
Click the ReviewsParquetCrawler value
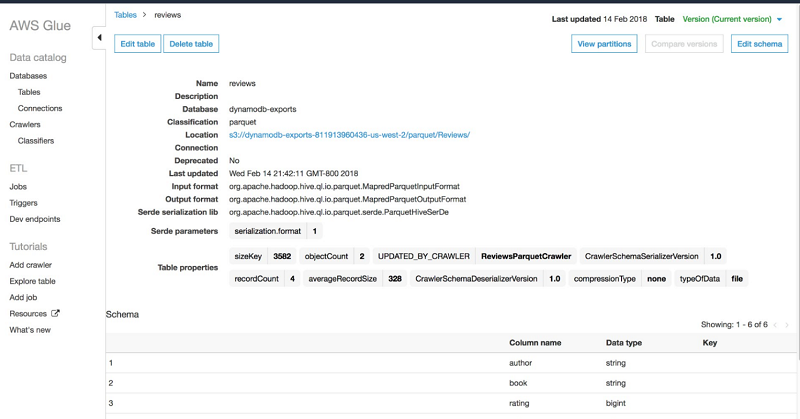coord(526,256)
